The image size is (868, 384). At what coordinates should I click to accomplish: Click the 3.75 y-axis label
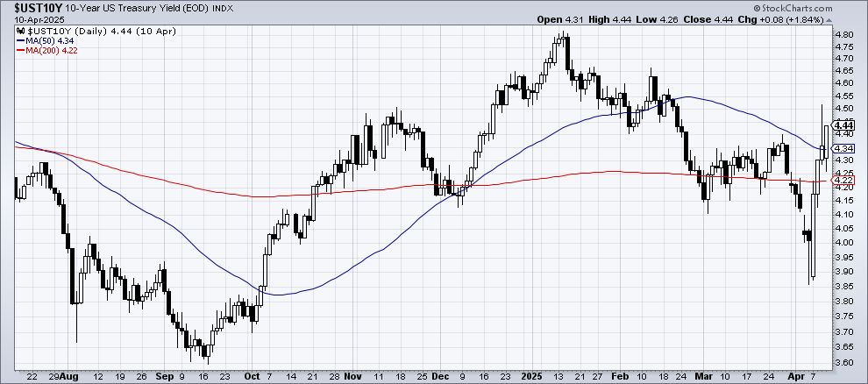tap(844, 316)
